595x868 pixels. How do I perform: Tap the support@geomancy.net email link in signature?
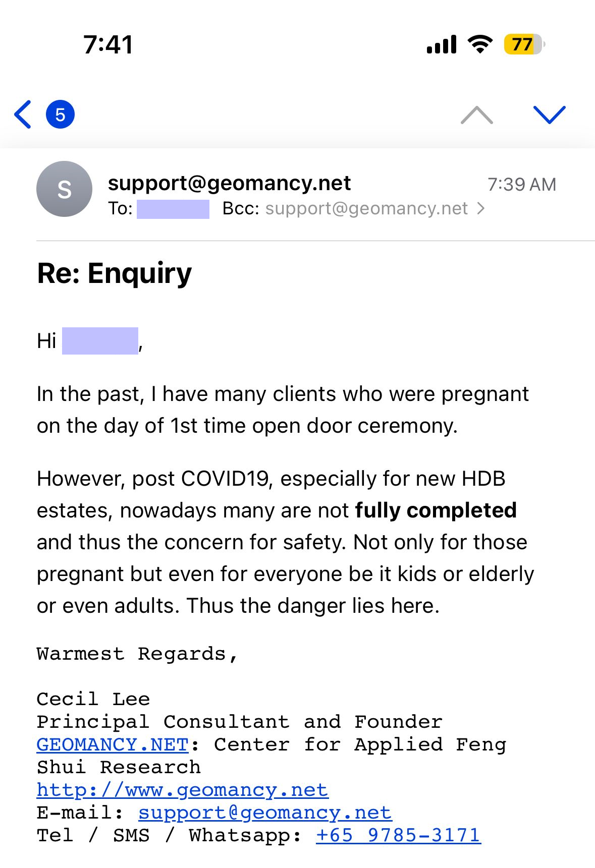pyautogui.click(x=265, y=813)
